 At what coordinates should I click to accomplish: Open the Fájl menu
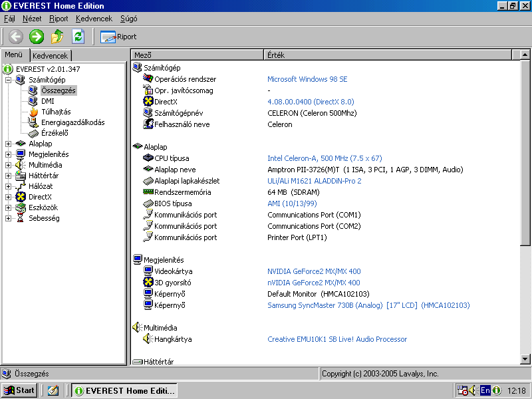tap(9, 19)
